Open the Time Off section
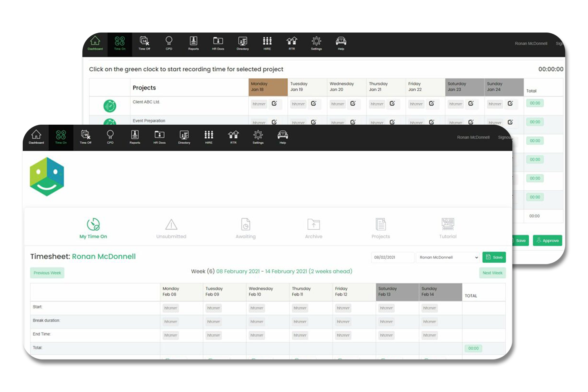The width and height of the screenshot is (588, 392). pos(85,137)
